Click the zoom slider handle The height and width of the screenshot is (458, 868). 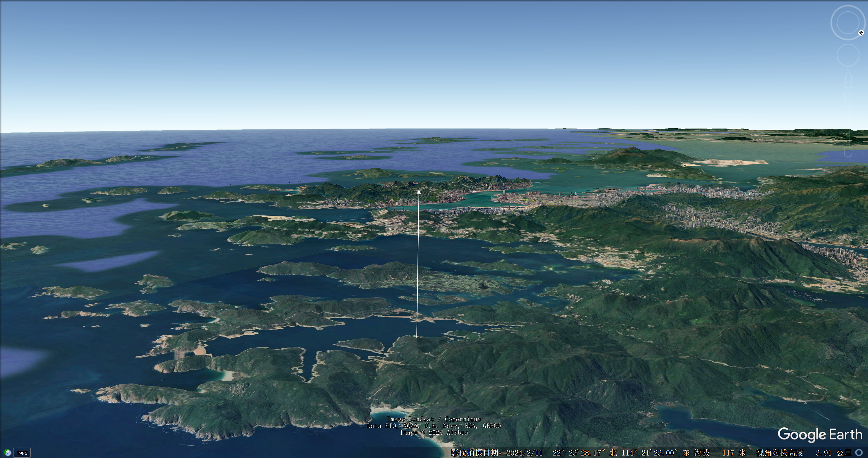(x=848, y=124)
